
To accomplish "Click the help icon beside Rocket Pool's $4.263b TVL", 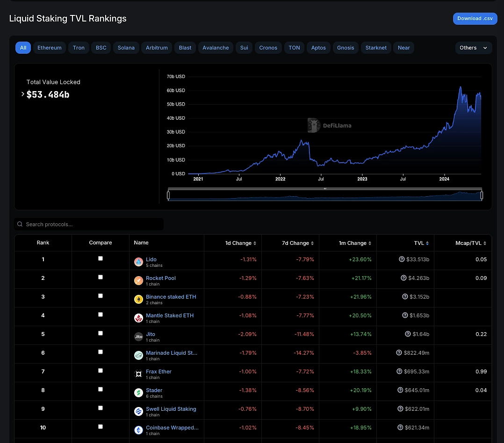I will tap(403, 278).
